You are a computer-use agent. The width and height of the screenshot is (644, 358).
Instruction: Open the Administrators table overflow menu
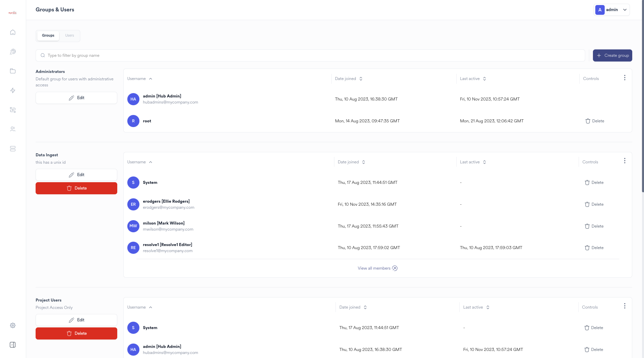pyautogui.click(x=625, y=77)
